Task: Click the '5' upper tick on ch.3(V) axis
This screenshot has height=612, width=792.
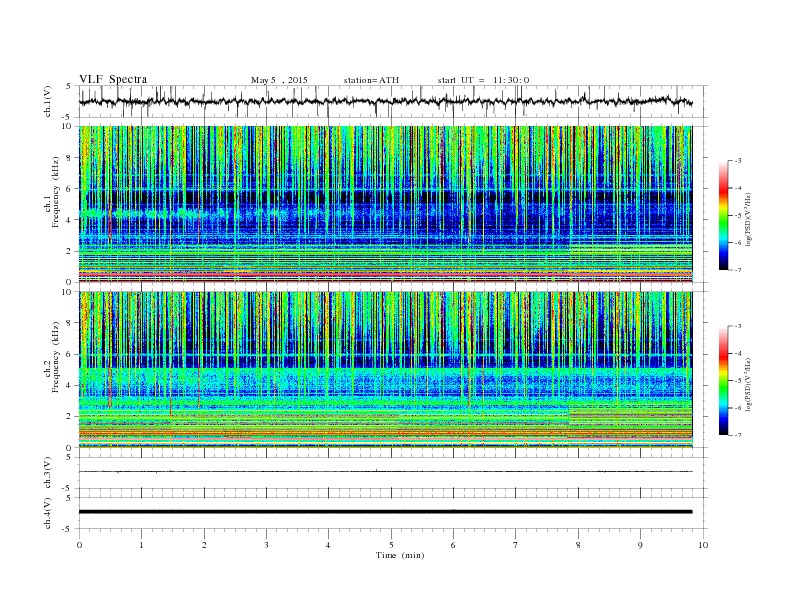Action: click(70, 457)
